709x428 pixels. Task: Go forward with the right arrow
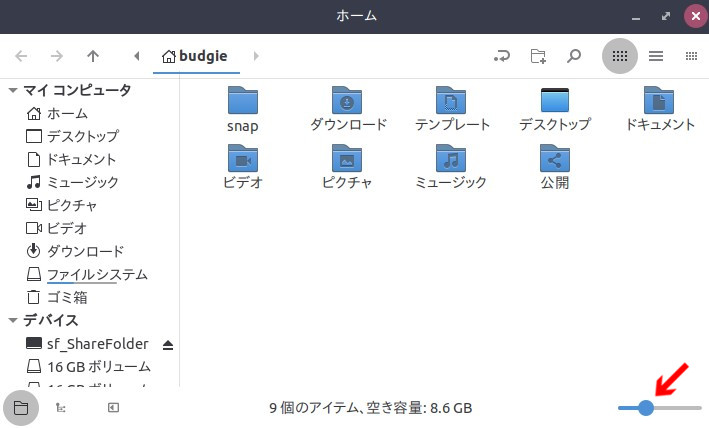(57, 56)
